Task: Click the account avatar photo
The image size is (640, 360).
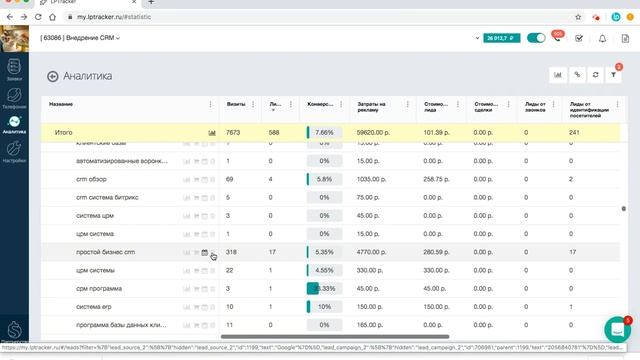Action: point(14,38)
